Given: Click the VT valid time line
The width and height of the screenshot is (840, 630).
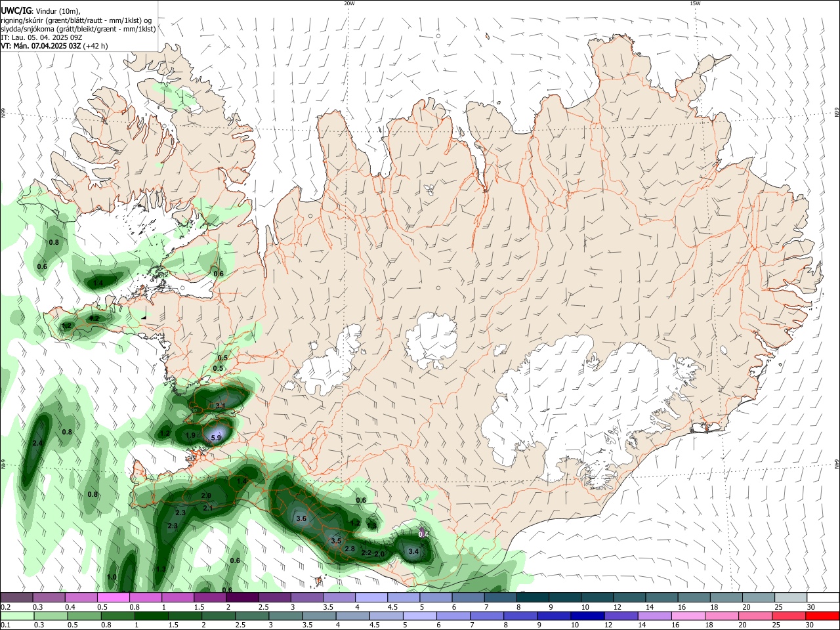Looking at the screenshot, I should (54, 46).
